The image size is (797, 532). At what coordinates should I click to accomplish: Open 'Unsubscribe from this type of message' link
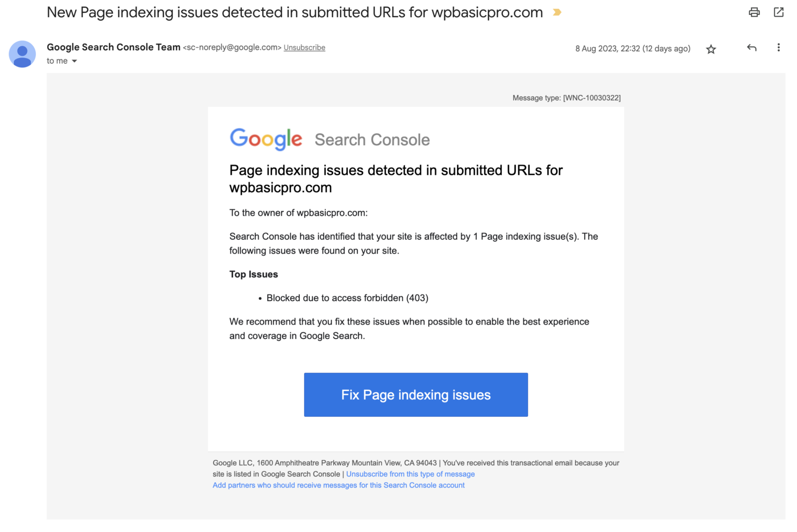[x=410, y=473]
